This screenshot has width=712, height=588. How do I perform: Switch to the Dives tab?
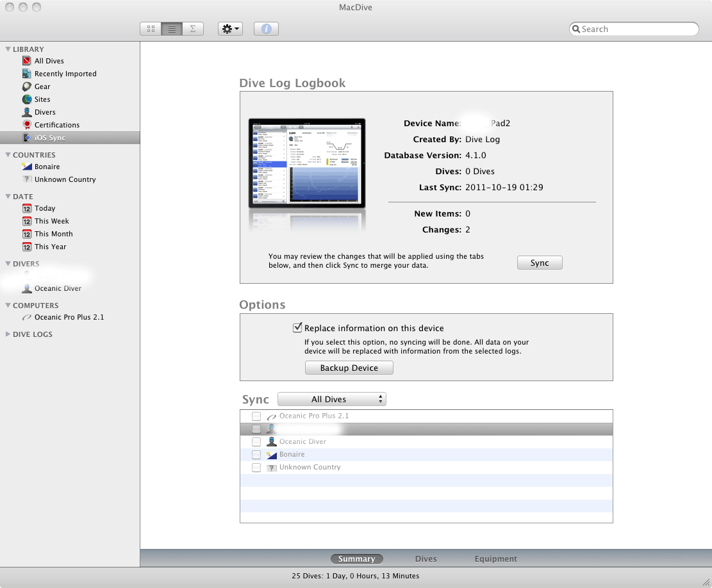[426, 559]
